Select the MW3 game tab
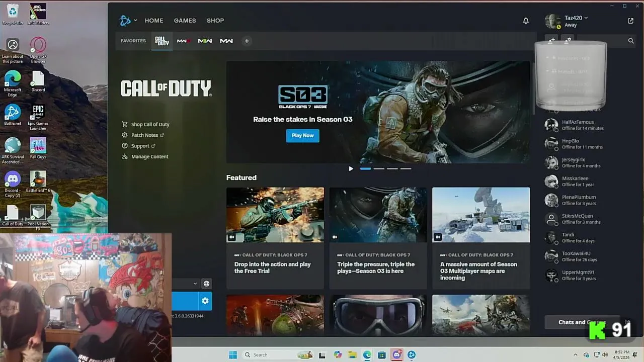 [x=183, y=41]
